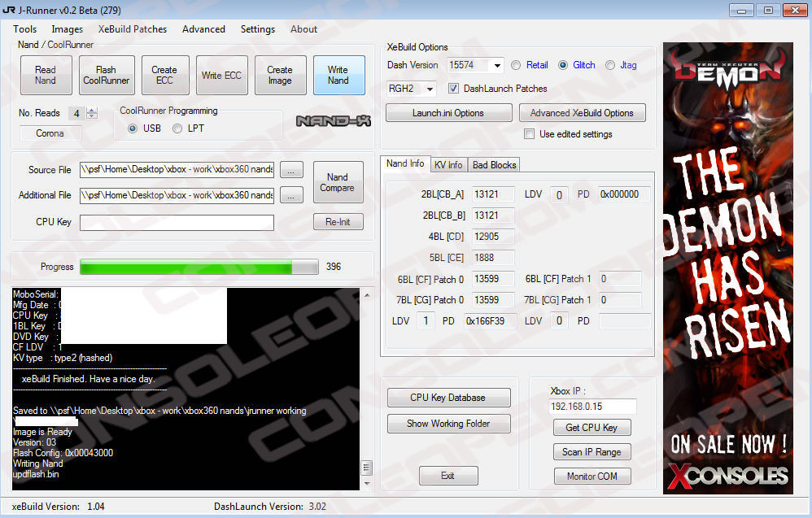Image resolution: width=812 pixels, height=518 pixels.
Task: Toggle the DashLaunch Patches checkbox
Action: pos(454,89)
